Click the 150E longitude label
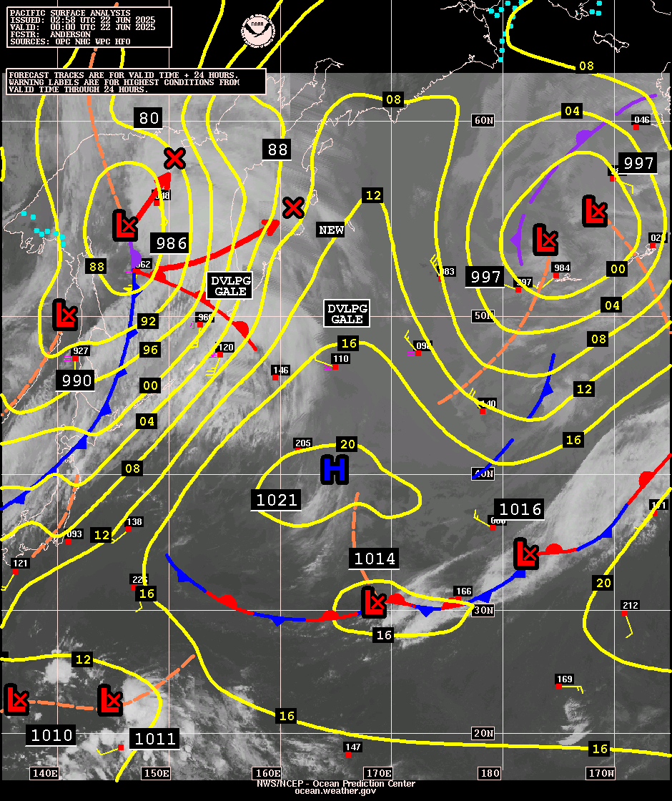 coord(157,773)
